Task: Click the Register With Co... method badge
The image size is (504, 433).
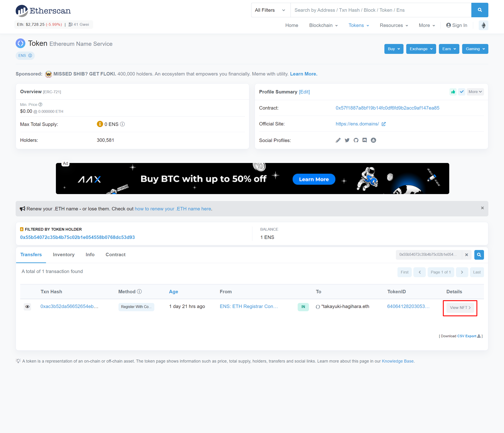Action: click(x=136, y=307)
